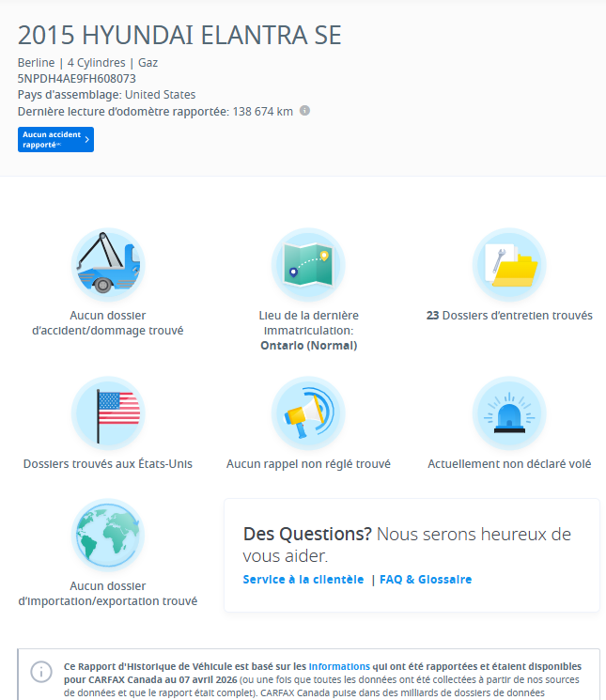Follow the Informations link in the disclaimer
The height and width of the screenshot is (700, 606).
tap(339, 666)
